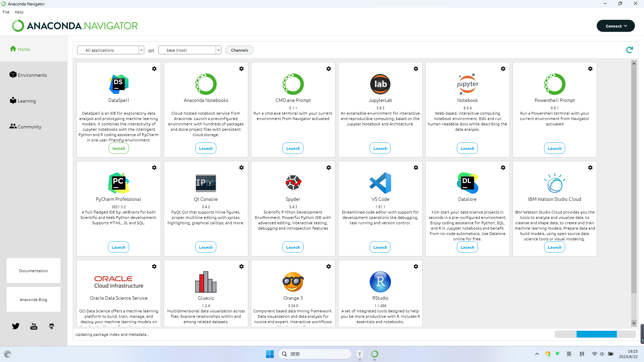Image resolution: width=644 pixels, height=362 pixels.
Task: Launch JupyterLab
Action: 380,148
